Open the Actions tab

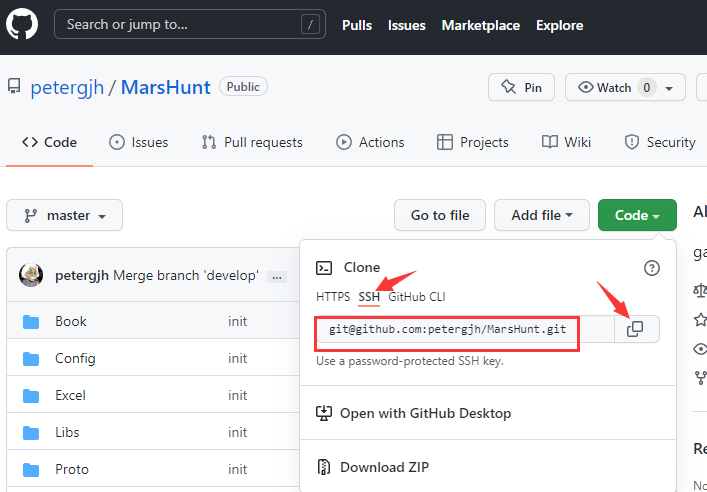coord(370,143)
